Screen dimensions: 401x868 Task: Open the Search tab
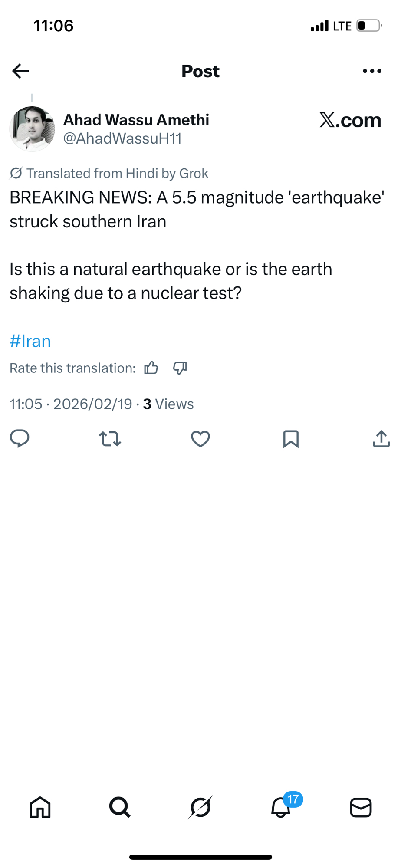click(120, 807)
